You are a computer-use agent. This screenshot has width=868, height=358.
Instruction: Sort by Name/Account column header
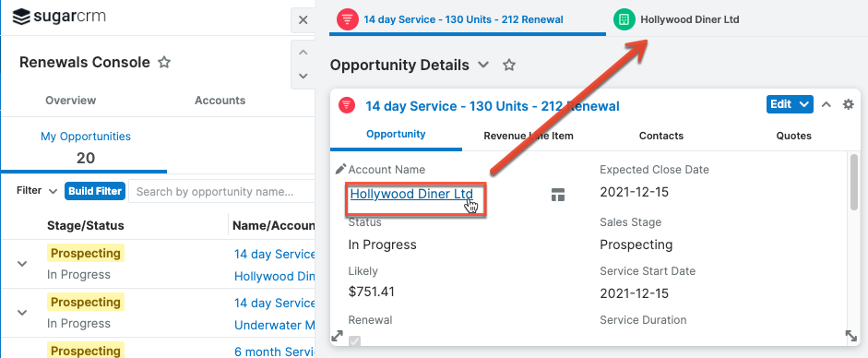point(273,225)
